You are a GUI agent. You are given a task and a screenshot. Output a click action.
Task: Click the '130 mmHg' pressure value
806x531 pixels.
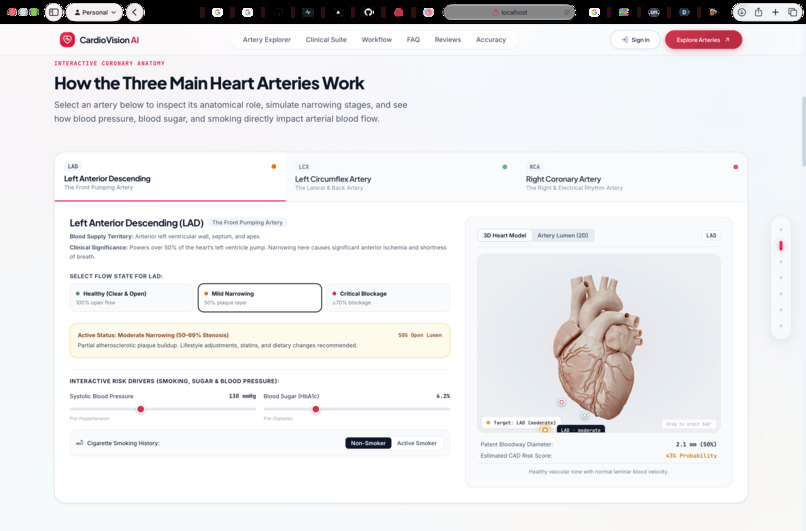click(242, 396)
